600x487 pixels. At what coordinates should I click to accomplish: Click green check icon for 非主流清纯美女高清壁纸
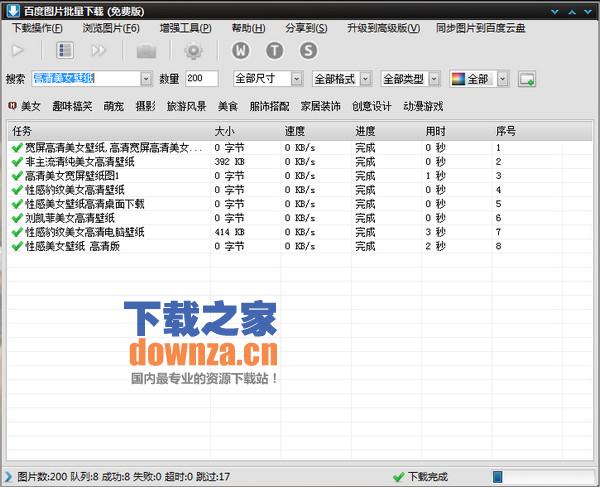17,162
